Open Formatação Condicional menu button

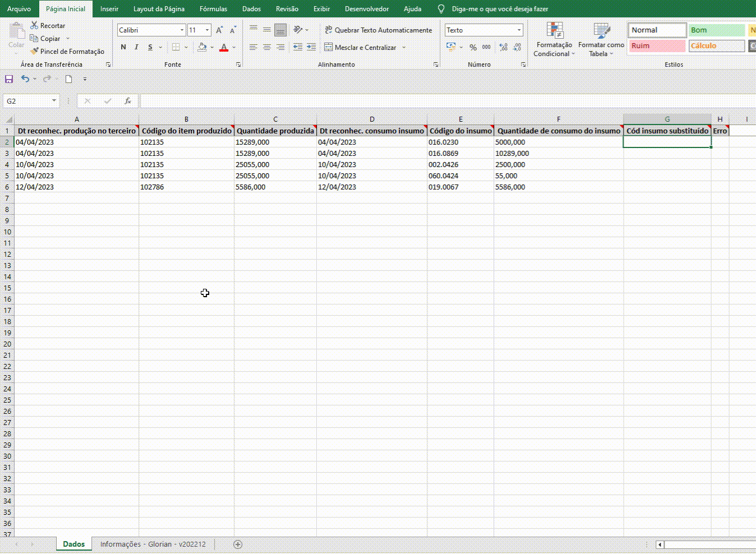[x=554, y=40]
